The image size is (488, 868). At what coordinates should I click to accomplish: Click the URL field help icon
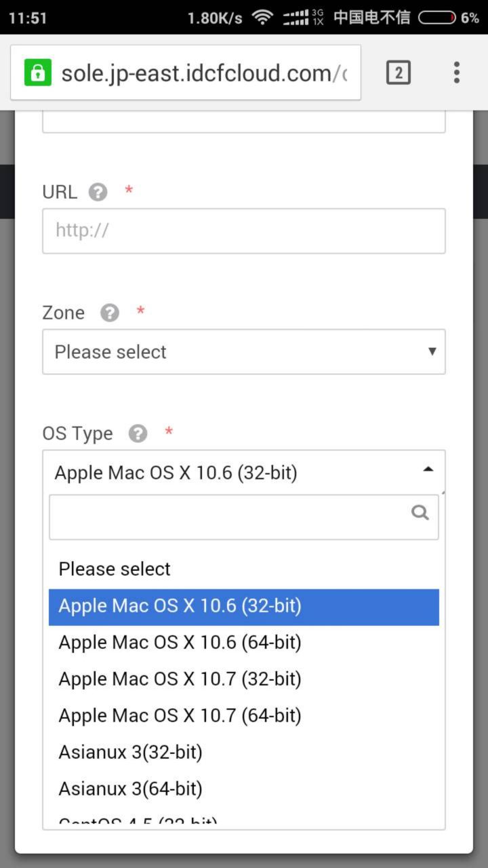[x=98, y=192]
